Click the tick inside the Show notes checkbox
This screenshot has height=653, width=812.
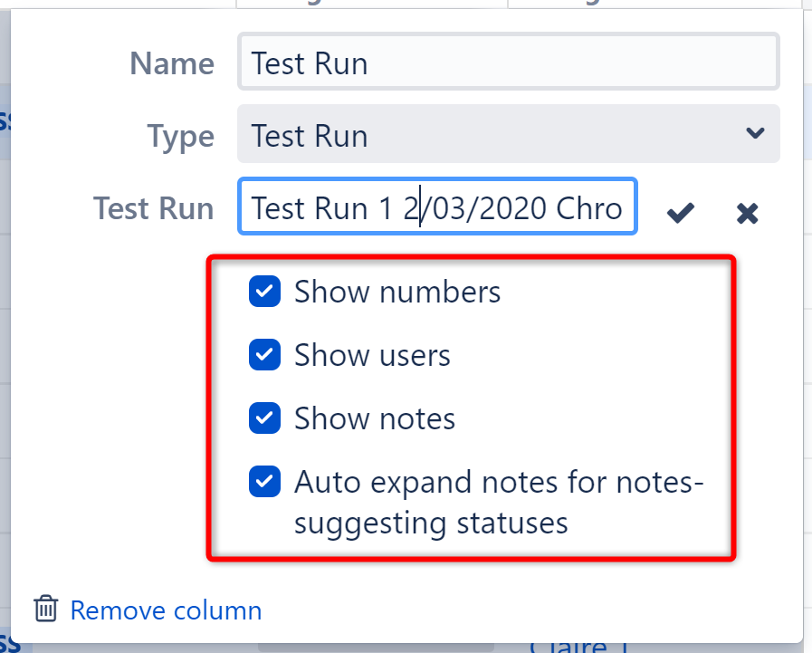point(264,418)
